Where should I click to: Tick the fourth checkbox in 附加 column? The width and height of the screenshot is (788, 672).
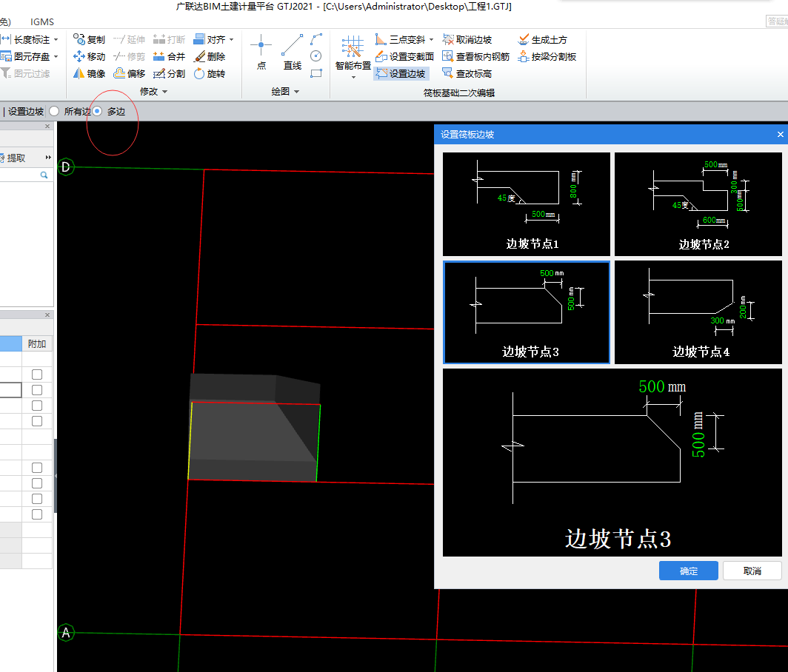[37, 421]
